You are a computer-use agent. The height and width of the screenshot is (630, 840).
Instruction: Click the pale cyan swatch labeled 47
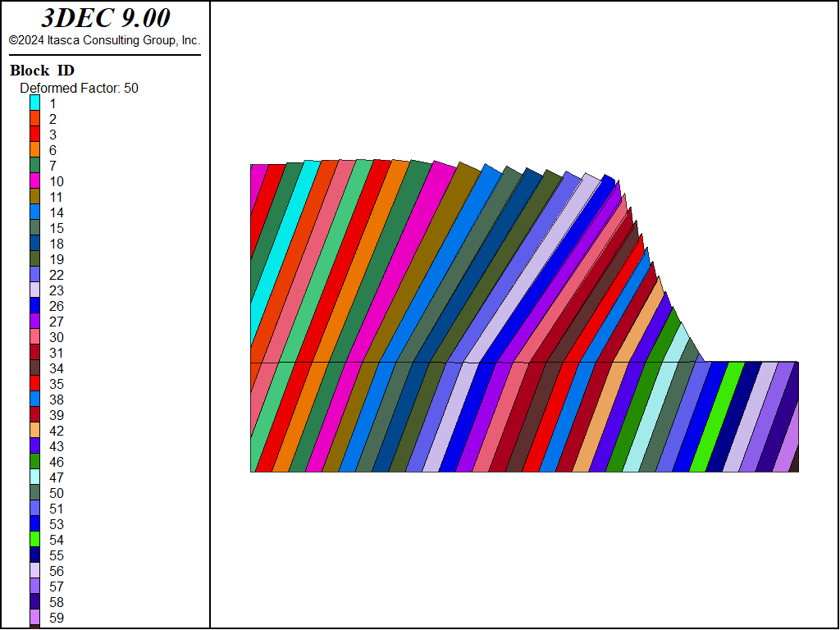coord(35,477)
